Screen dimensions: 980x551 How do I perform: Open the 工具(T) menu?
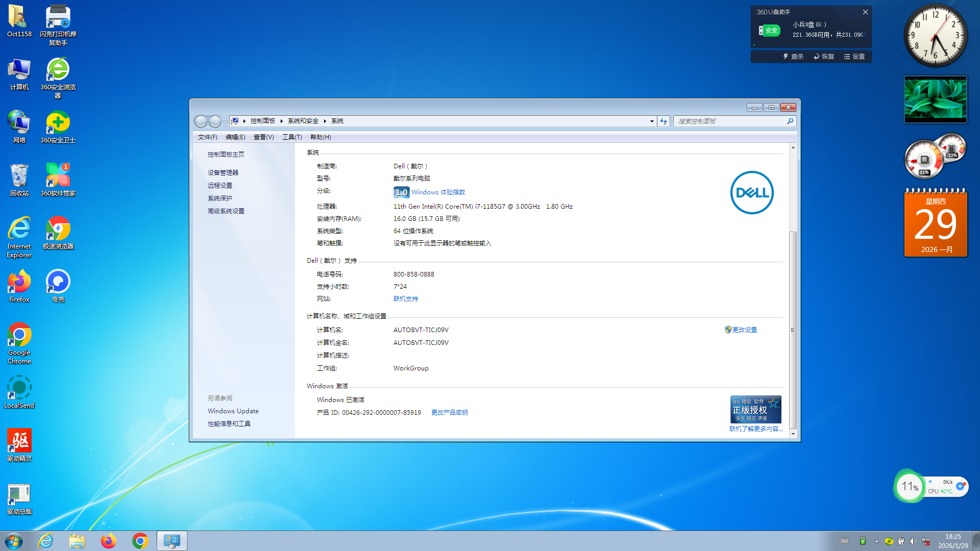point(292,137)
